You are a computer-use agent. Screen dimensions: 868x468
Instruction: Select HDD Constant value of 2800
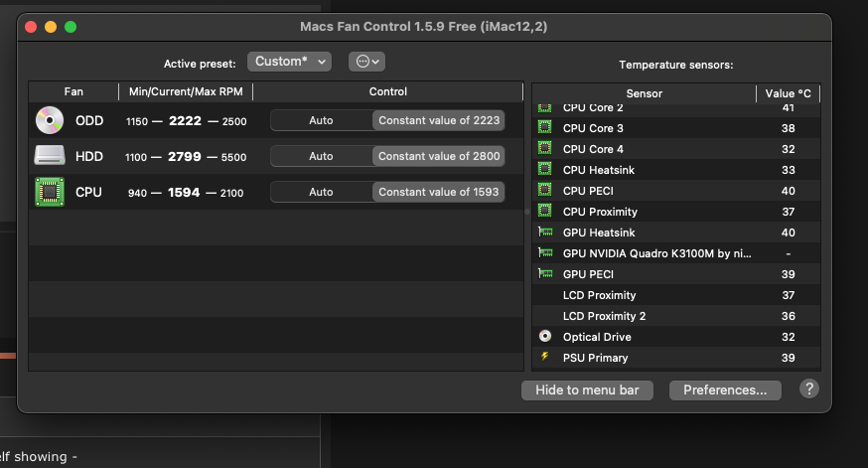coord(438,156)
